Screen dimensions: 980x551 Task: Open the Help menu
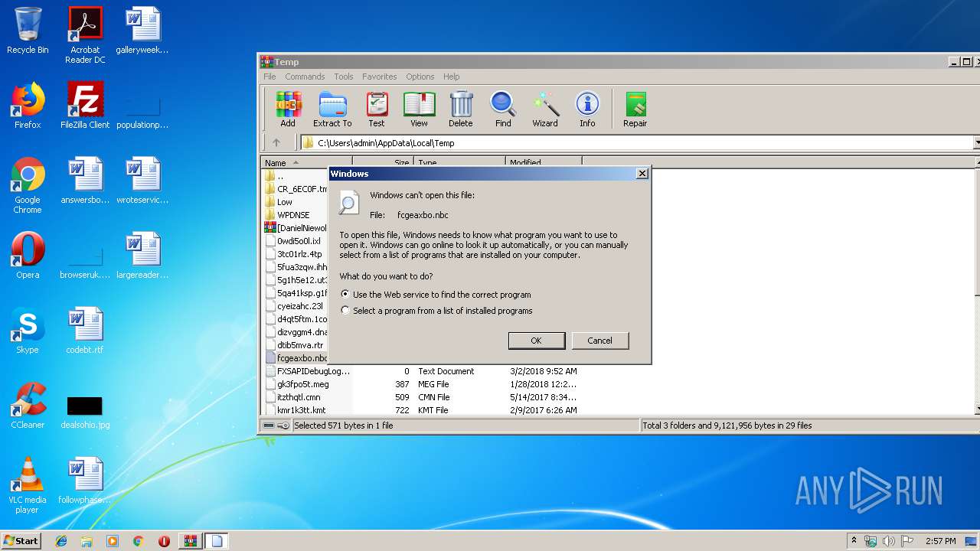(x=452, y=77)
